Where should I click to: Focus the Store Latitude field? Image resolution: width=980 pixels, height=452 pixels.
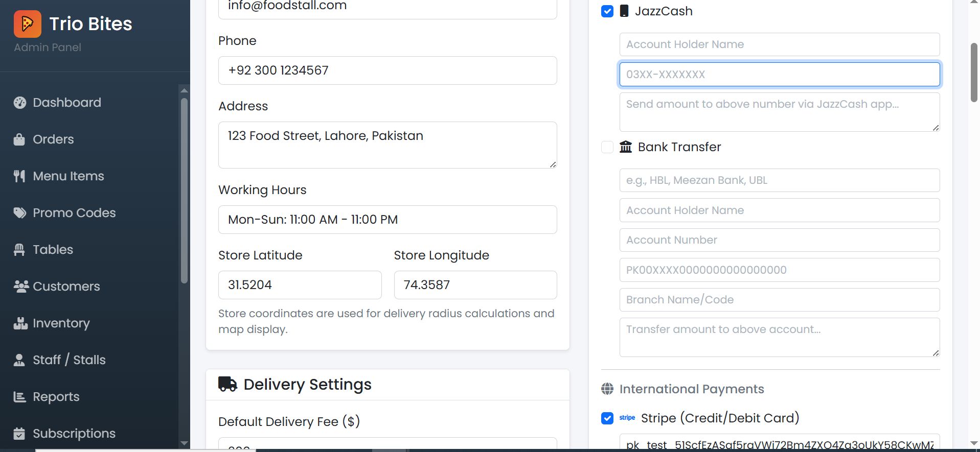click(x=300, y=285)
